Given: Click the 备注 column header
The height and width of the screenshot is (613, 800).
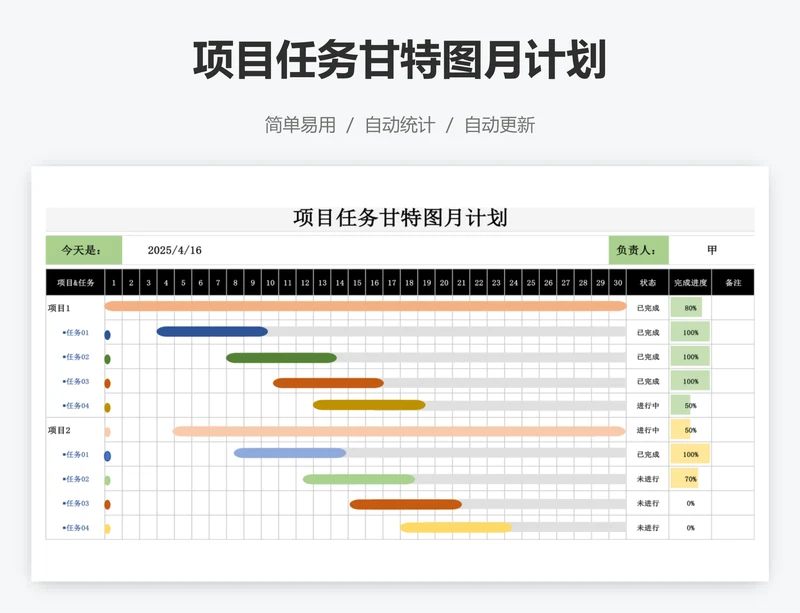Looking at the screenshot, I should pyautogui.click(x=733, y=282).
